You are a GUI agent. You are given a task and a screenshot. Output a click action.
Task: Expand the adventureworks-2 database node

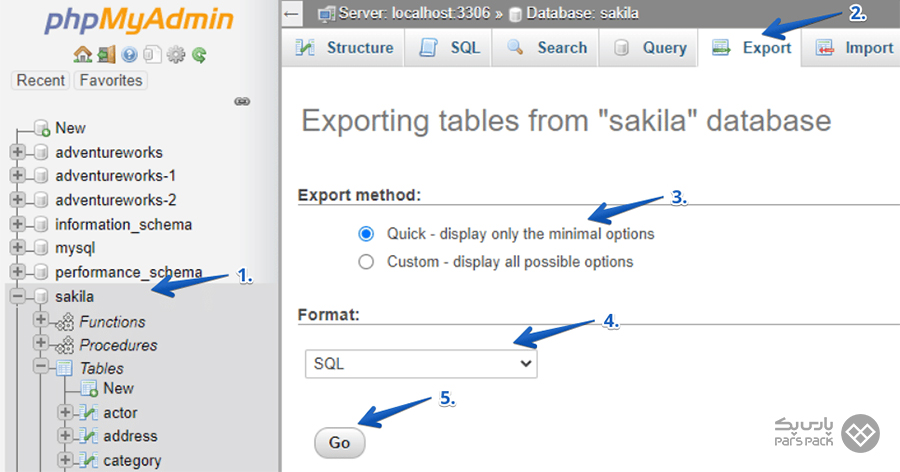[17, 200]
